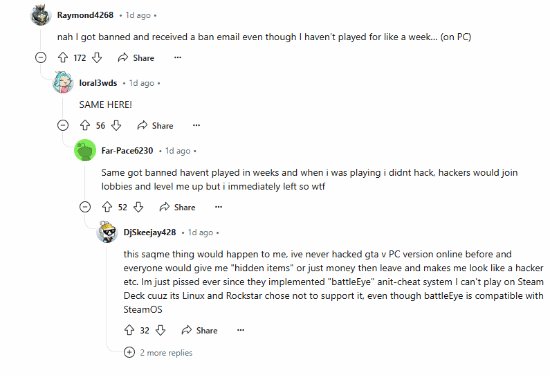
Task: Collapse Far-Pace6230's reply thread
Action: [85, 207]
